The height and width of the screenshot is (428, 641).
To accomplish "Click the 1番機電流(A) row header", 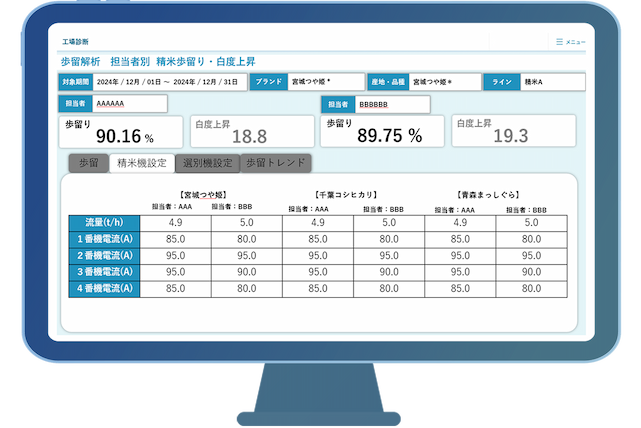I will pos(104,239).
